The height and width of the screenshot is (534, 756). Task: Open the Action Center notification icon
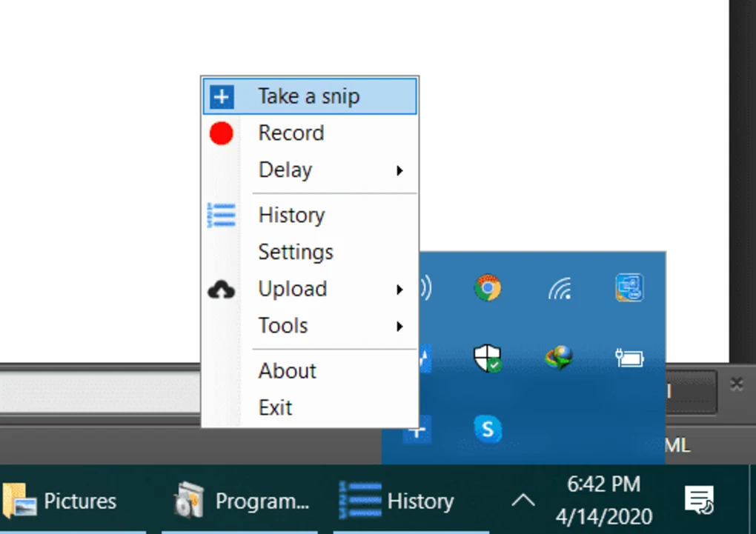pos(700,501)
